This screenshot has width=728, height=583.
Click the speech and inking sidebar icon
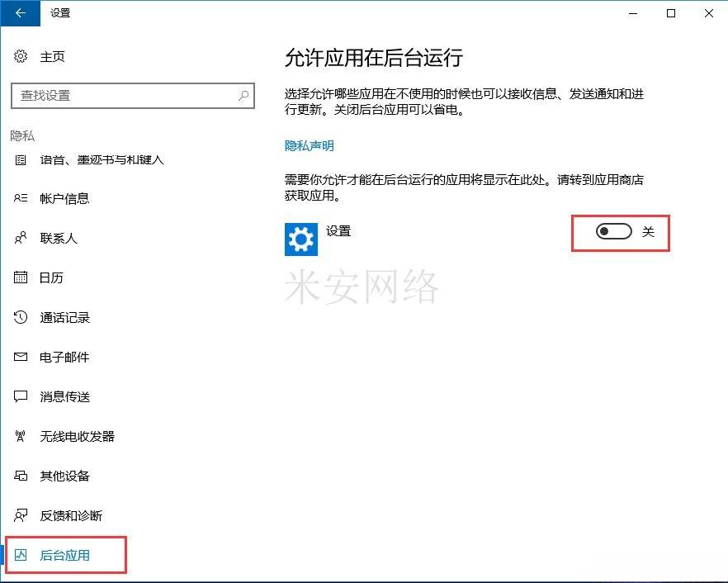pyautogui.click(x=21, y=160)
